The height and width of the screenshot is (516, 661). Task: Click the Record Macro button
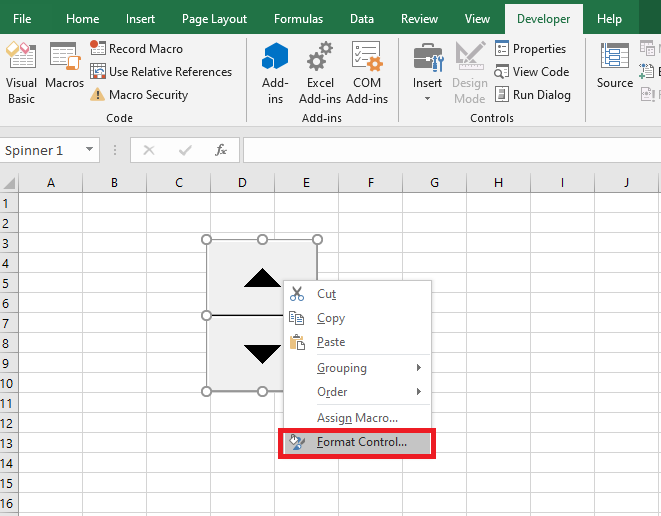click(x=136, y=49)
